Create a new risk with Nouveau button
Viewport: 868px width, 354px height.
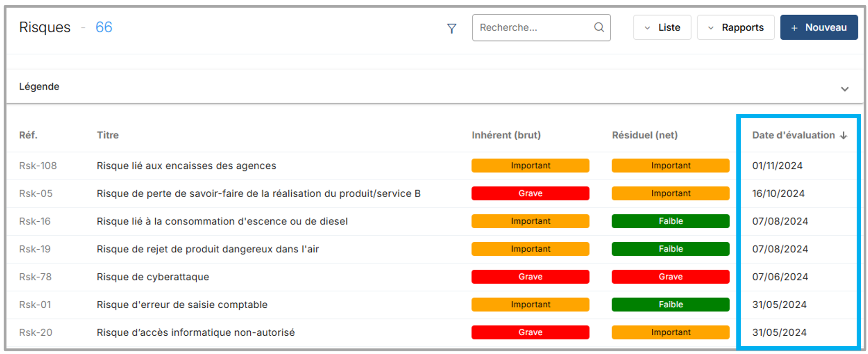[x=819, y=27]
